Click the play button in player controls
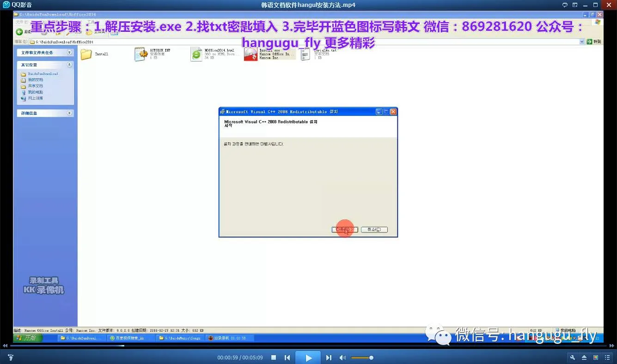617x364 pixels. 309,358
